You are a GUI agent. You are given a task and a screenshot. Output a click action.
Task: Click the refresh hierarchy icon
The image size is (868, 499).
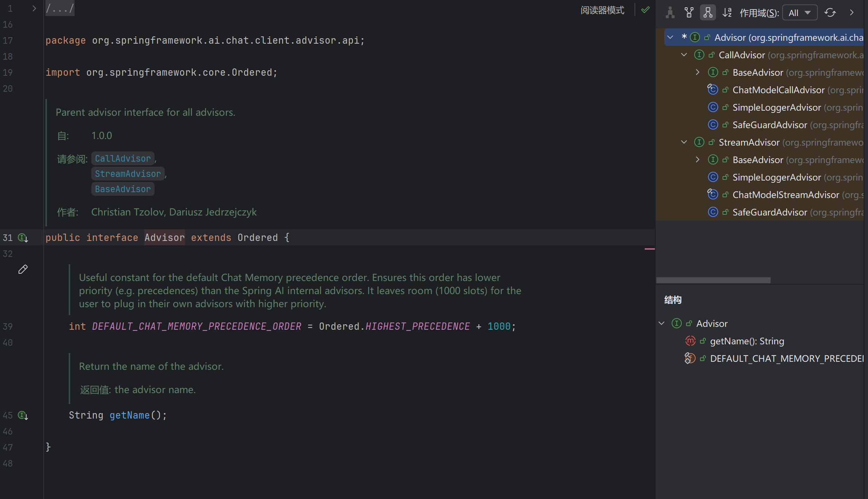click(830, 13)
